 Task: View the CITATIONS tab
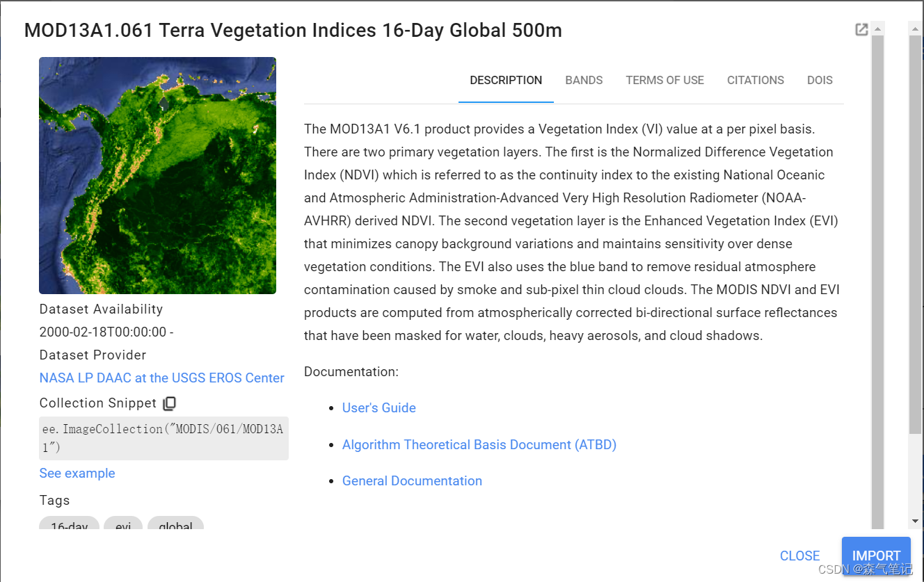pos(756,80)
